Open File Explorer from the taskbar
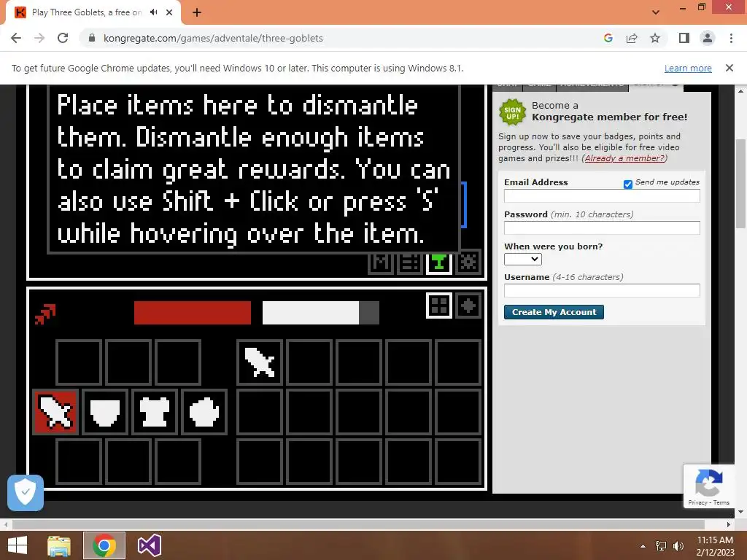Viewport: 747px width, 560px height. tap(59, 545)
